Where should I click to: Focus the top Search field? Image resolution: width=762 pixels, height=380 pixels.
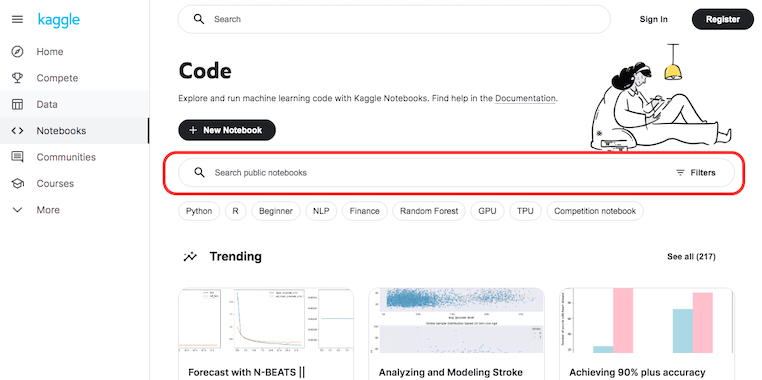point(394,19)
